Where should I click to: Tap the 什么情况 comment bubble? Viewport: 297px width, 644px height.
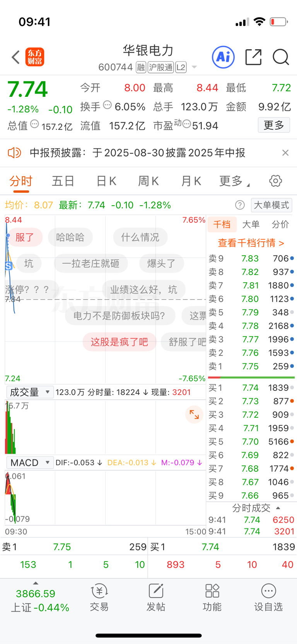pos(140,237)
